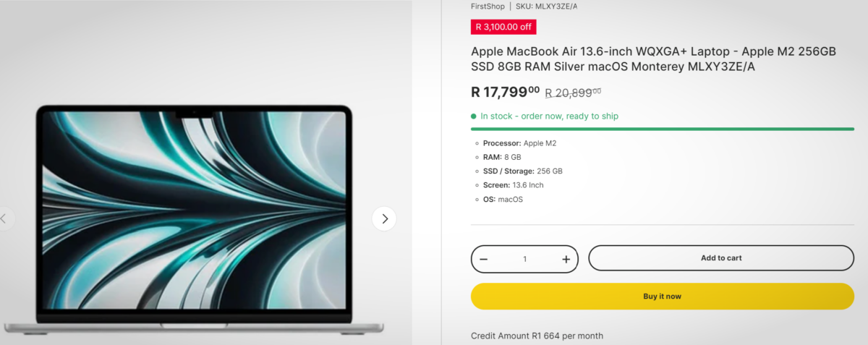The width and height of the screenshot is (868, 345).
Task: Click the SSD / Storage: 256 GB spec
Action: (522, 171)
